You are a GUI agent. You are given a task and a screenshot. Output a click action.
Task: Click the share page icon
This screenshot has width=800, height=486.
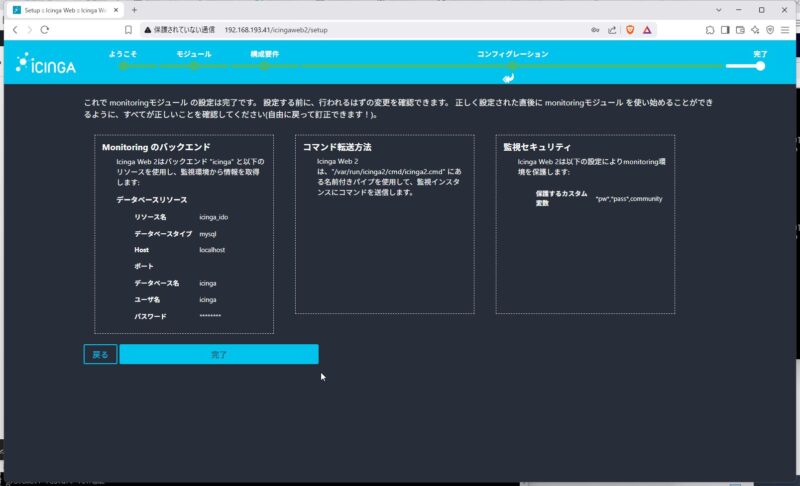click(612, 30)
